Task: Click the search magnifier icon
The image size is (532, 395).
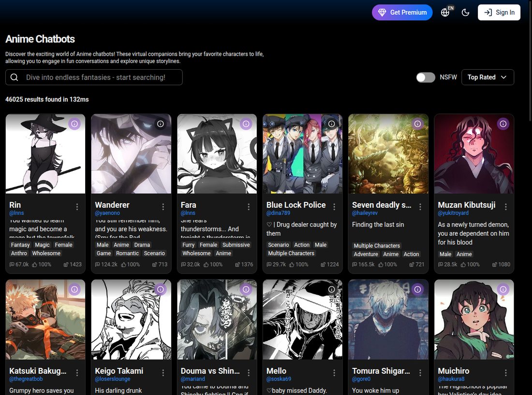Action: [x=14, y=77]
